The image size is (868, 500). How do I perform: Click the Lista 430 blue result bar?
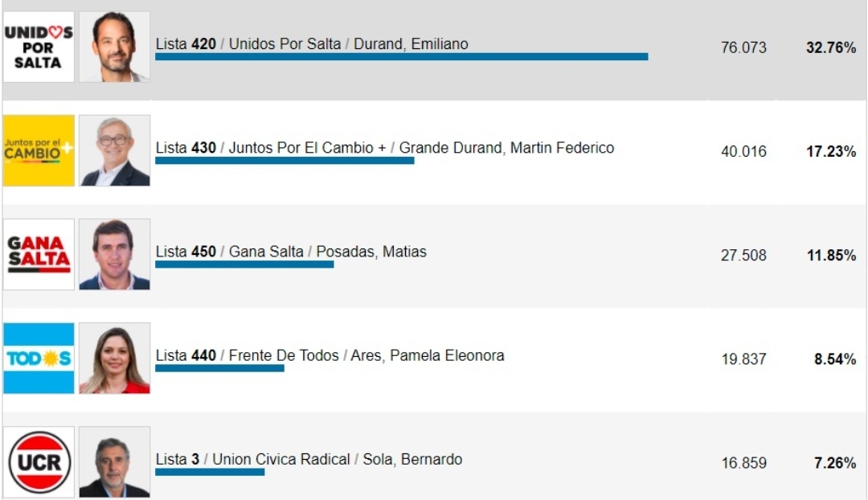(285, 161)
